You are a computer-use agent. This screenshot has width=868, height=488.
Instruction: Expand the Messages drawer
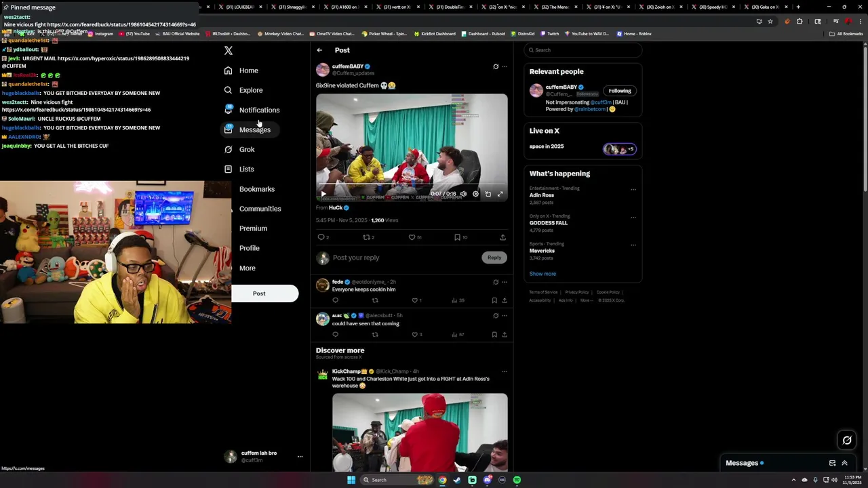click(x=844, y=463)
